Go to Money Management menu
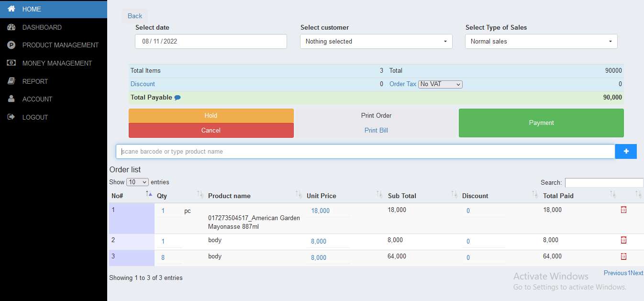Image resolution: width=644 pixels, height=301 pixels. click(x=57, y=63)
